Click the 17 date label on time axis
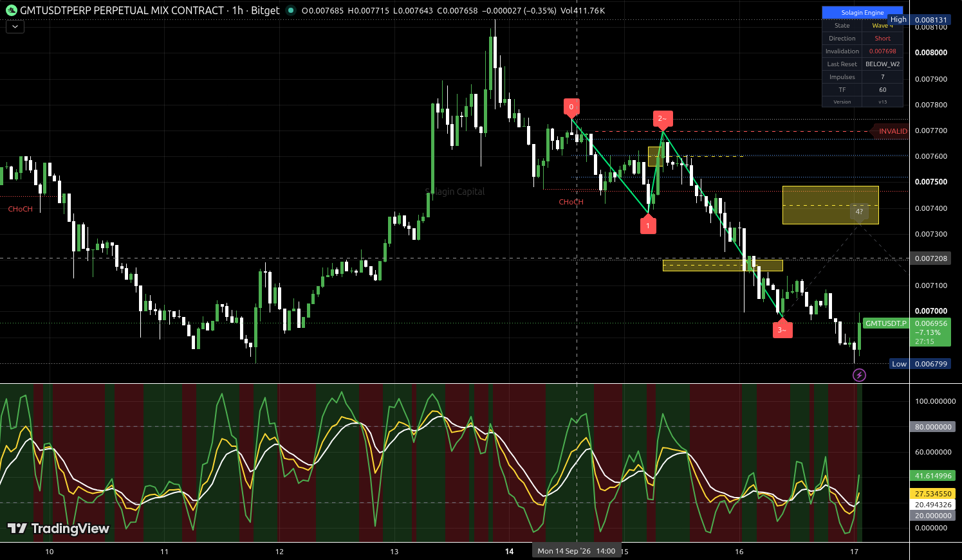 (854, 551)
